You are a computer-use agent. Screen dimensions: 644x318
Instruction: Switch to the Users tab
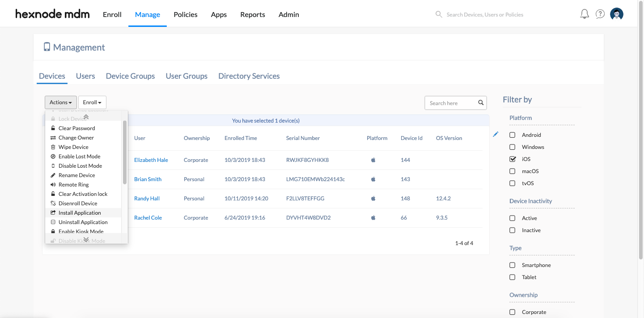coord(85,76)
